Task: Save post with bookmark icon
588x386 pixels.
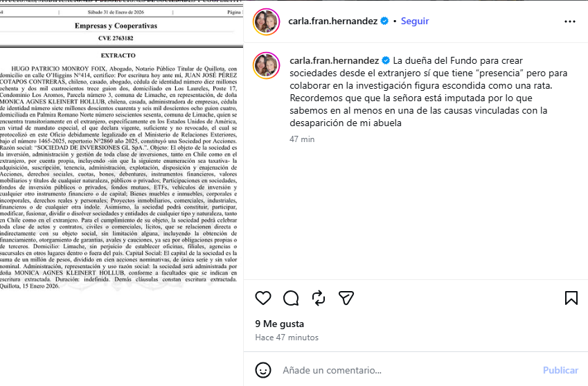Action: coord(571,298)
